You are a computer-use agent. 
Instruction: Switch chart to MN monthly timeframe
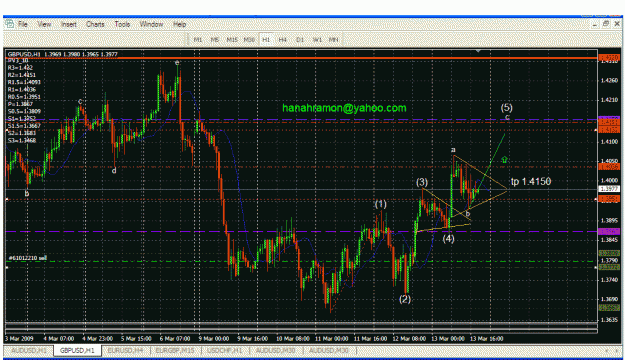[x=333, y=39]
